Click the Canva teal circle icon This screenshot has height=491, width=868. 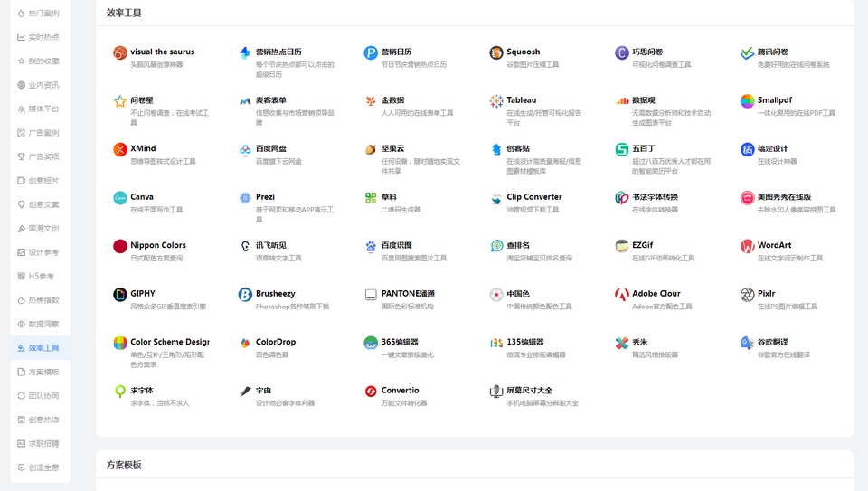coord(120,198)
